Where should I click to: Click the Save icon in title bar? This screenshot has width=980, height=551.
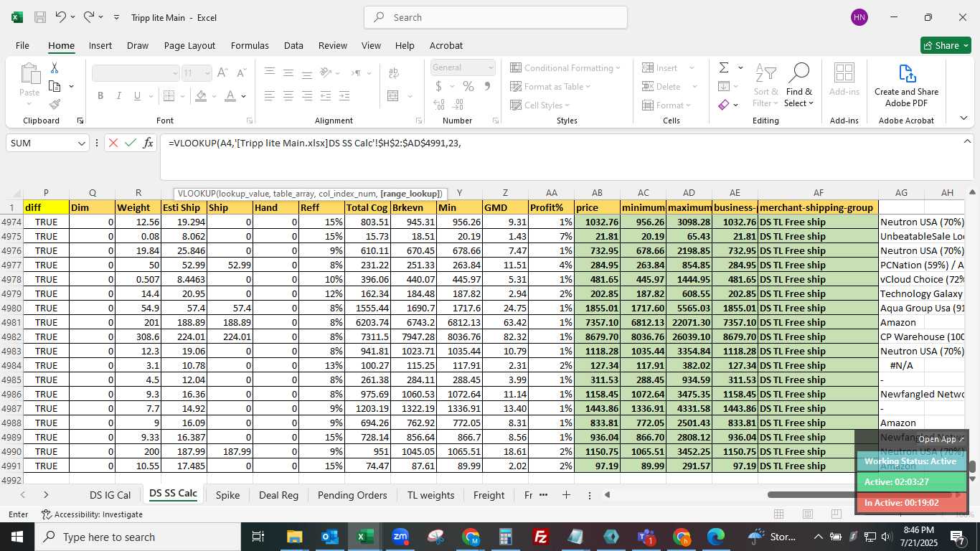click(x=40, y=17)
